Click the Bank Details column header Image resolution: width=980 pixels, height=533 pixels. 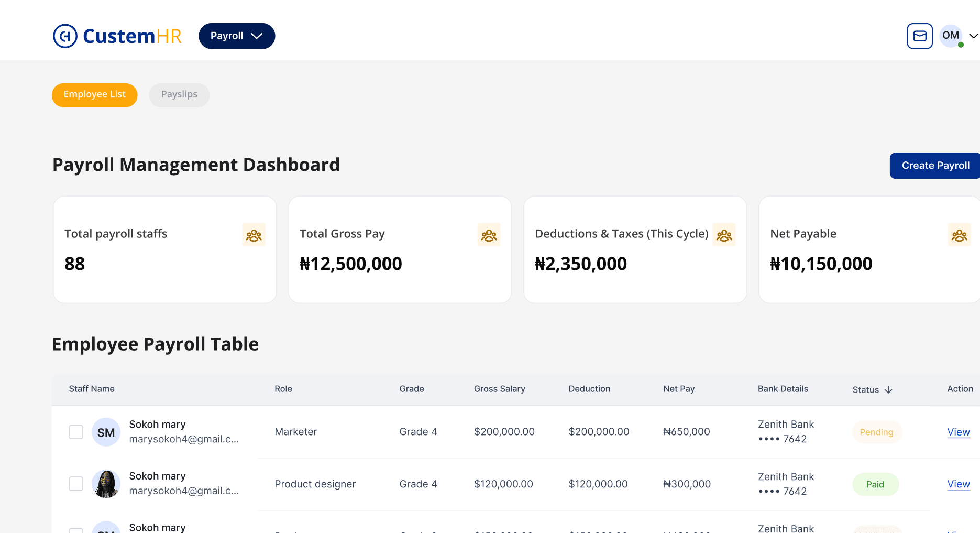click(x=783, y=389)
